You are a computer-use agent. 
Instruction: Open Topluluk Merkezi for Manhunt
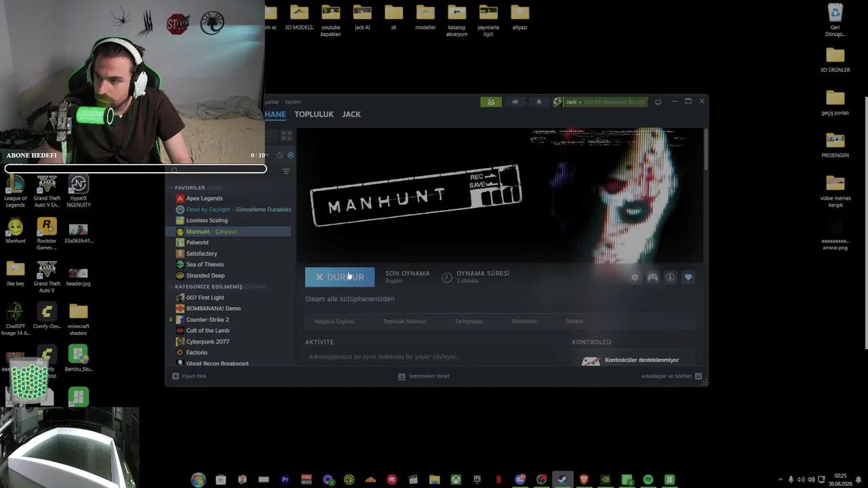click(404, 321)
